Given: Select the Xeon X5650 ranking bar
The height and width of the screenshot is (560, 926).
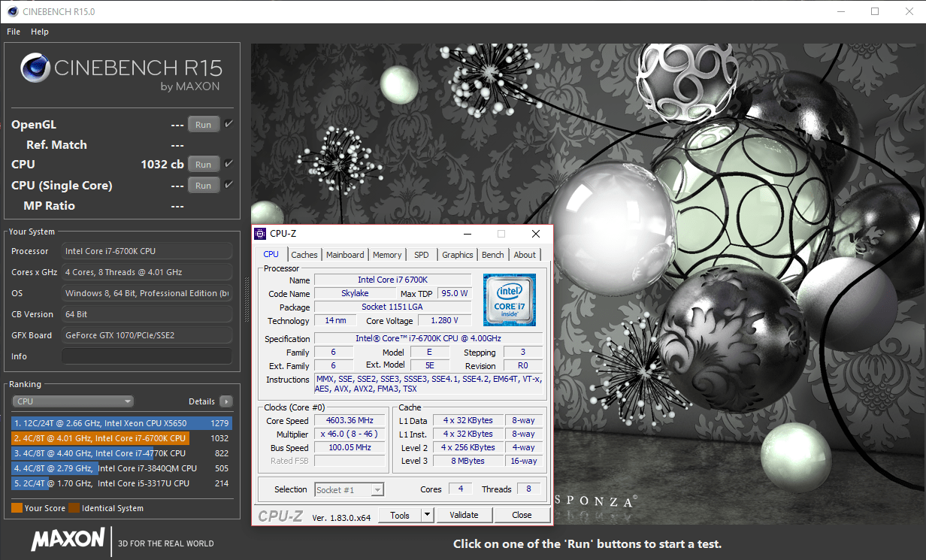Looking at the screenshot, I should coord(122,423).
